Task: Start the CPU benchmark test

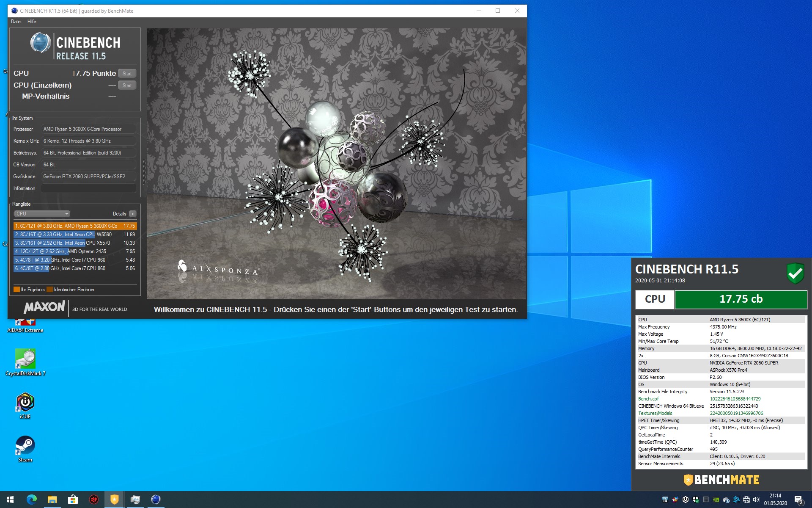Action: point(127,73)
